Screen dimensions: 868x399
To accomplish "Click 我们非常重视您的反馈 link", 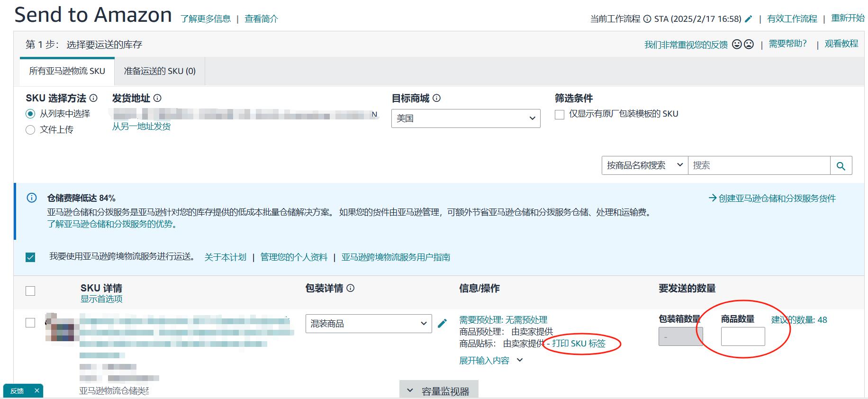I will (686, 45).
